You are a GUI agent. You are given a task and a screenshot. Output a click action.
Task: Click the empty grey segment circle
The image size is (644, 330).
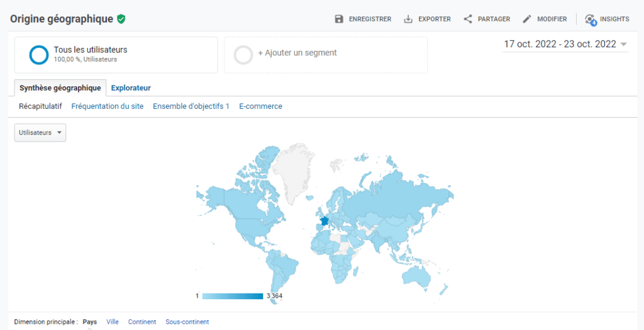243,55
